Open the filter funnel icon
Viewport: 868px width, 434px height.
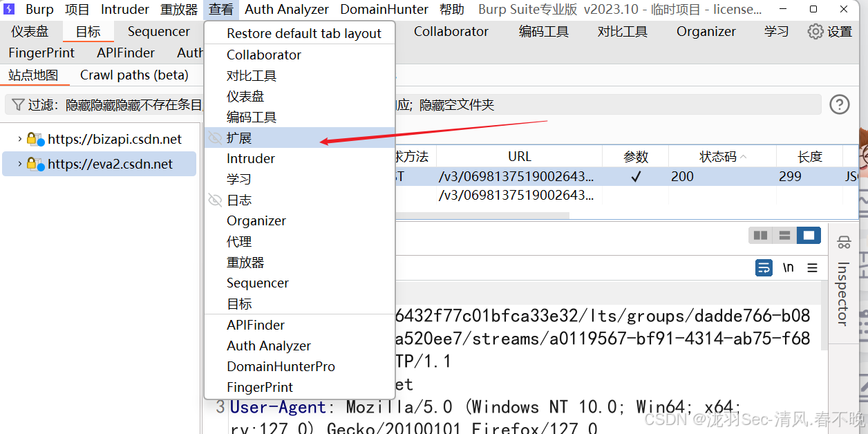19,104
